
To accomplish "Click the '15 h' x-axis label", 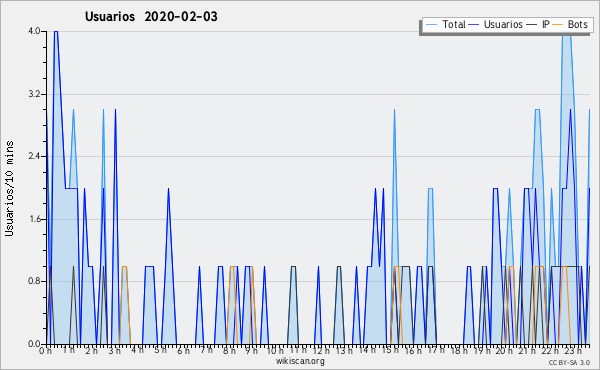I will pyautogui.click(x=390, y=350).
